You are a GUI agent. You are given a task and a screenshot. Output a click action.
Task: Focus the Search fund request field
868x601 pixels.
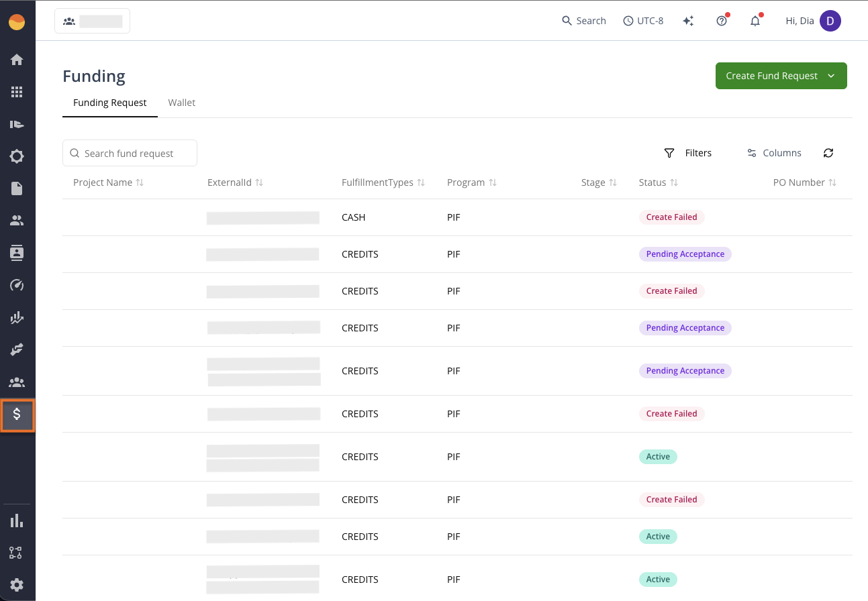(x=130, y=153)
